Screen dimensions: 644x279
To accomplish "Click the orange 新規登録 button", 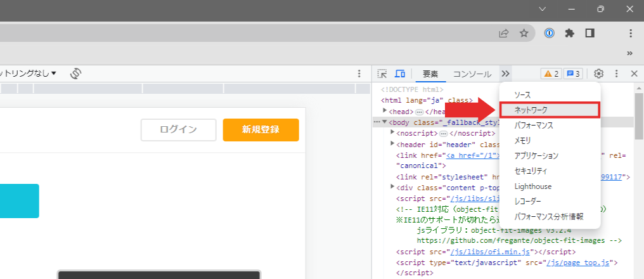I will (x=261, y=130).
